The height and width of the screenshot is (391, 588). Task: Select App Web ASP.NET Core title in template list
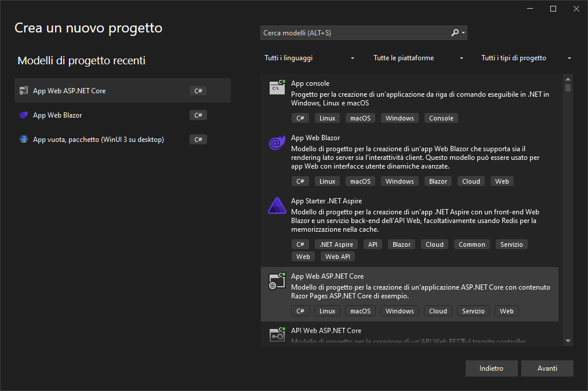point(327,276)
